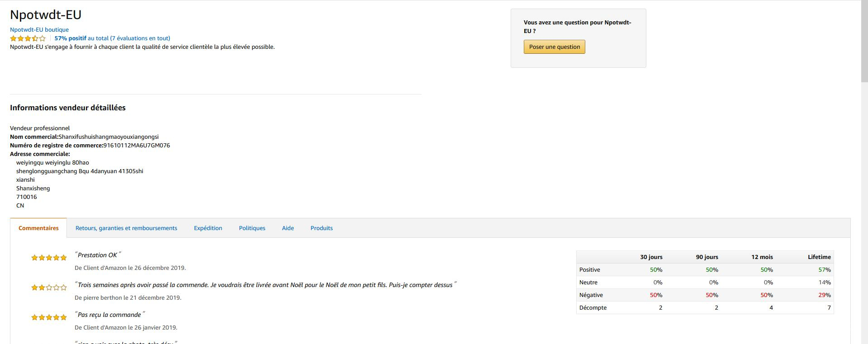Screen dimensions: 868x344
Task: Go to the Politiques tab
Action: click(252, 228)
